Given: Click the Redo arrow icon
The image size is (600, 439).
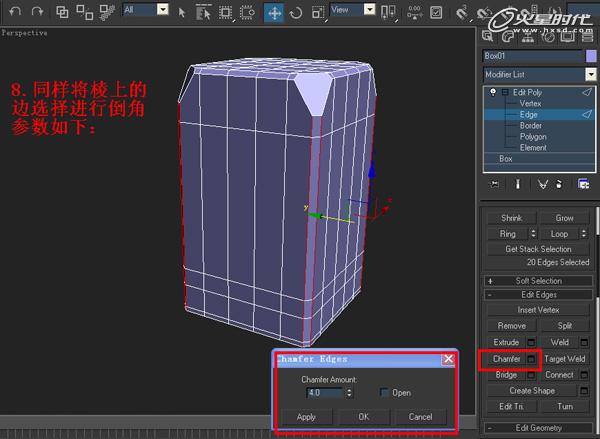Looking at the screenshot, I should pyautogui.click(x=38, y=12).
